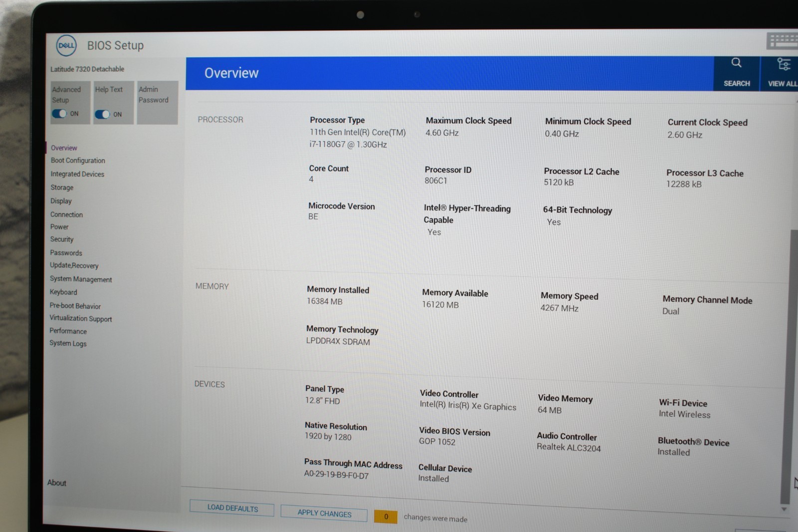Click the '0.40 GHz' minimum clock value

click(562, 134)
